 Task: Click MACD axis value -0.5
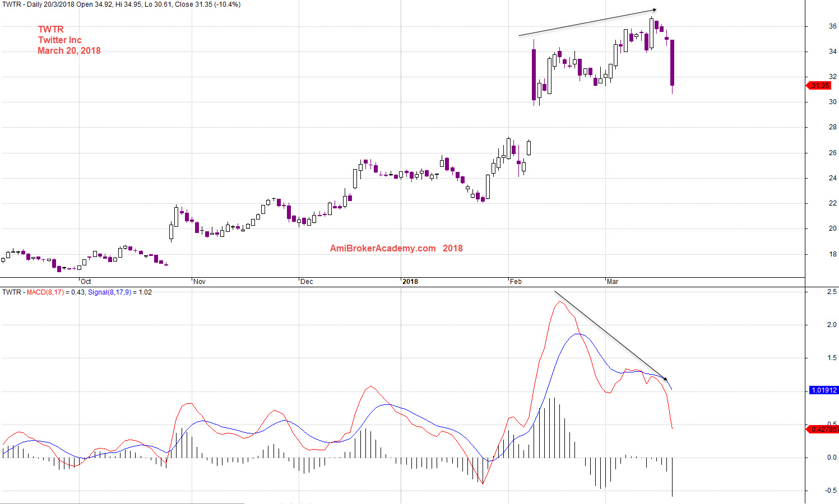tap(831, 491)
